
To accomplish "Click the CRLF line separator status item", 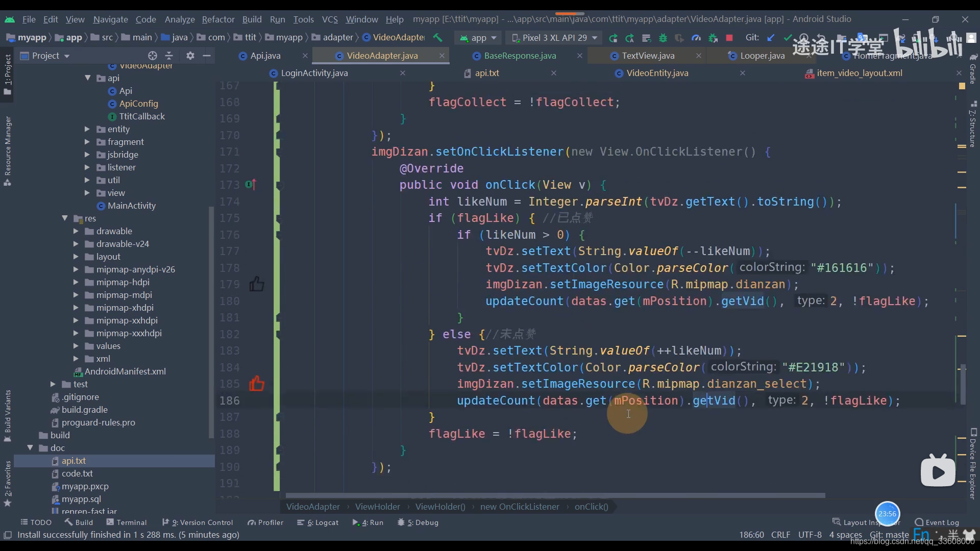I will pos(780,535).
